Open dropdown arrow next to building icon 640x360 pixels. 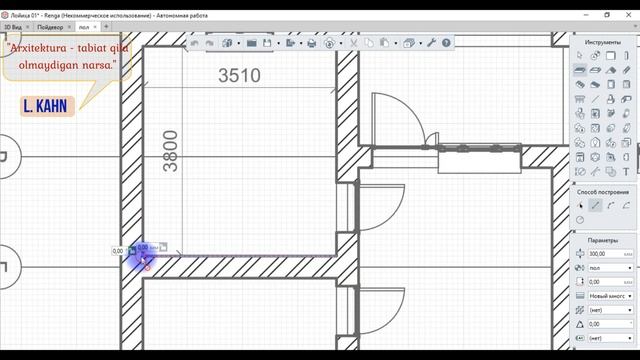pyautogui.click(x=239, y=43)
